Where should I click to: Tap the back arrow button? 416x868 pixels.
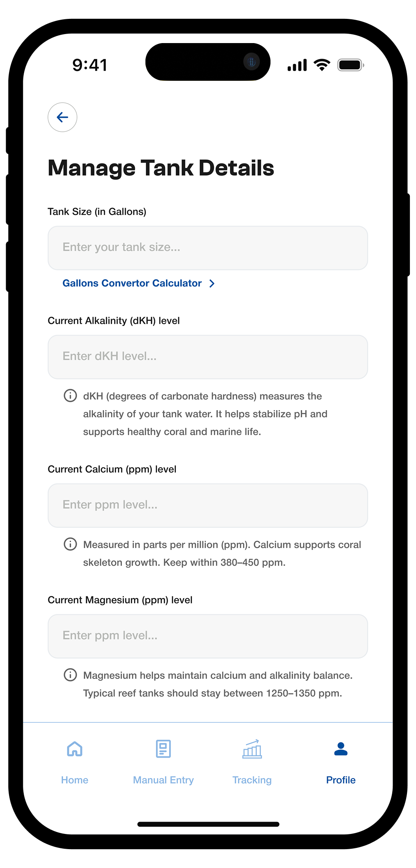[x=62, y=117]
